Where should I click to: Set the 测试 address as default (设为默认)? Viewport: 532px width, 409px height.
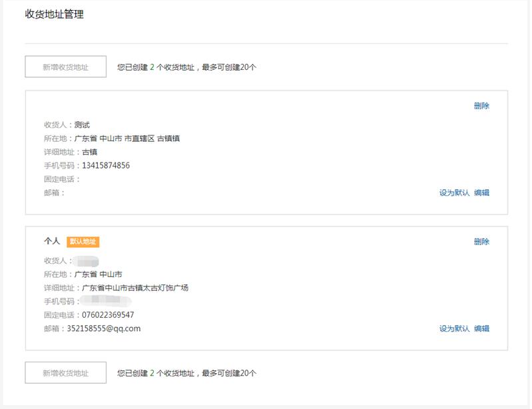coord(454,193)
